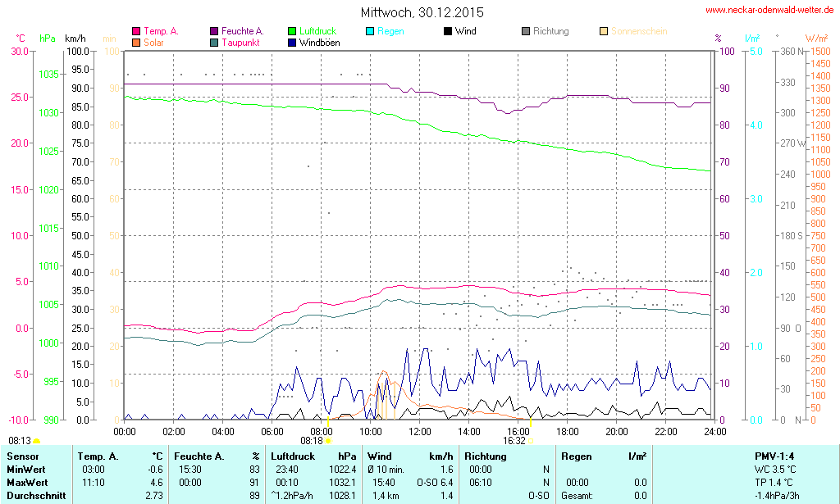The image size is (840, 504).
Task: Select the gray Richtung legend swatch
Action: (526, 32)
